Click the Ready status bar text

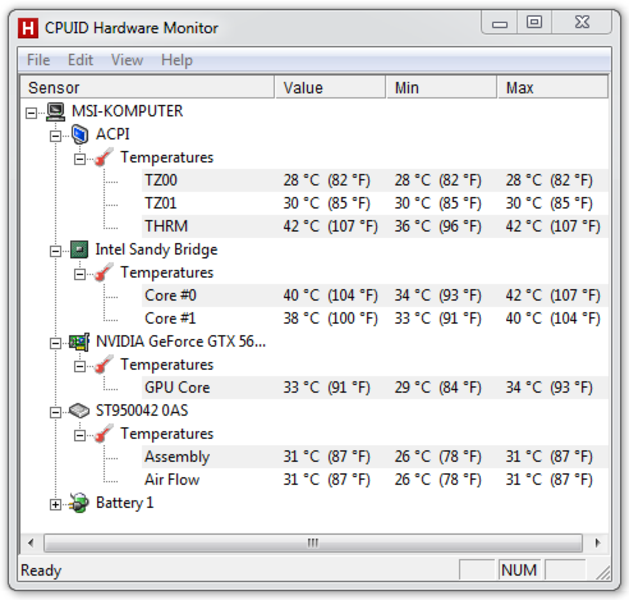41,570
